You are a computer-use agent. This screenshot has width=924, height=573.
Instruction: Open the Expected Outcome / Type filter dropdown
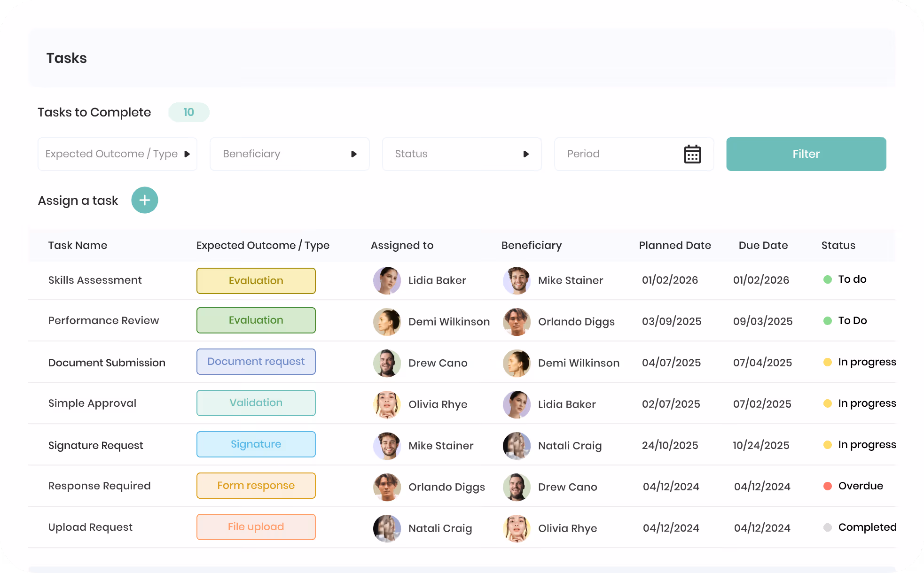(x=117, y=154)
